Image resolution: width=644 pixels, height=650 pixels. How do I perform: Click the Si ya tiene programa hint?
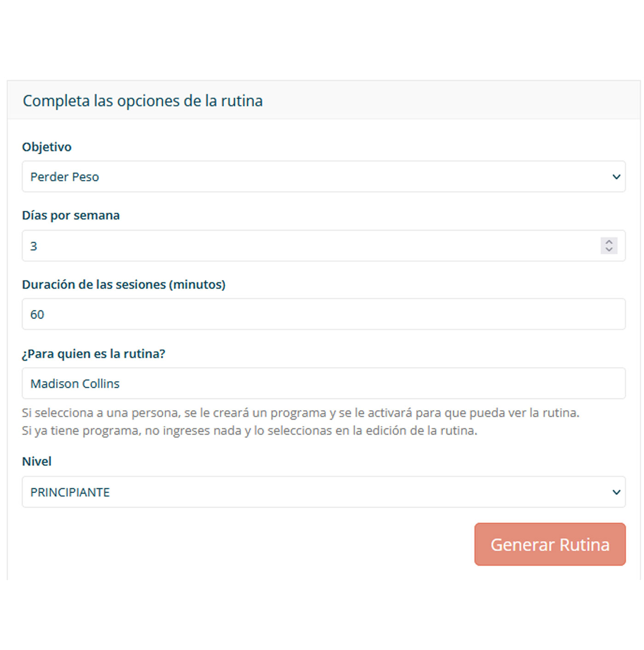coord(249,430)
